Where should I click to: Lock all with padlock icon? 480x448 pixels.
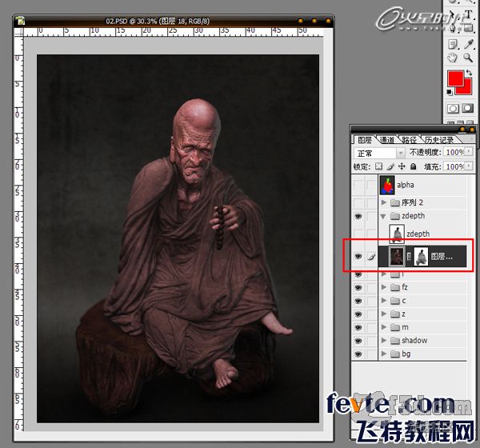[x=414, y=166]
